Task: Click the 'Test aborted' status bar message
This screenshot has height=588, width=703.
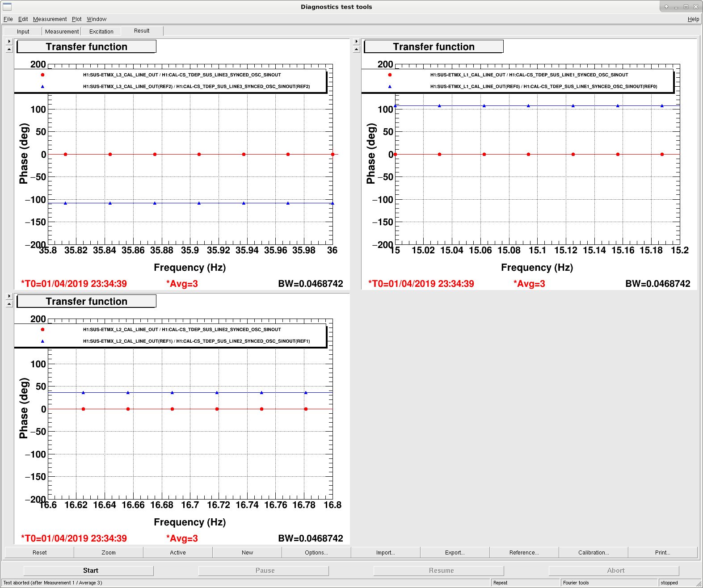Action: 53,583
